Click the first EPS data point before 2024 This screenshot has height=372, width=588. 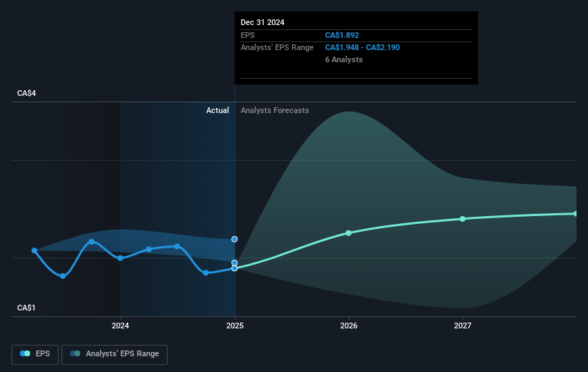coord(34,250)
